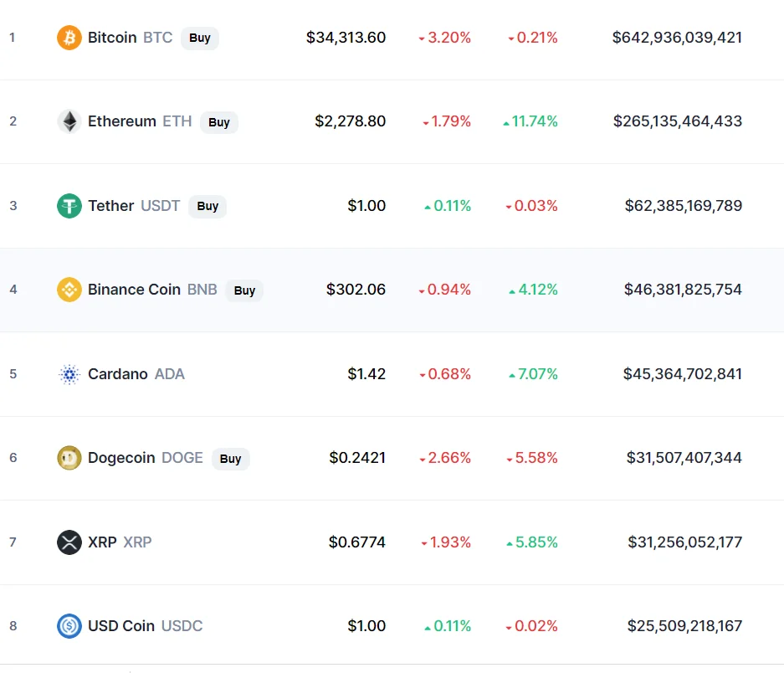This screenshot has height=673, width=784.
Task: Click Ethereum's price $2,278.80
Action: 350,121
